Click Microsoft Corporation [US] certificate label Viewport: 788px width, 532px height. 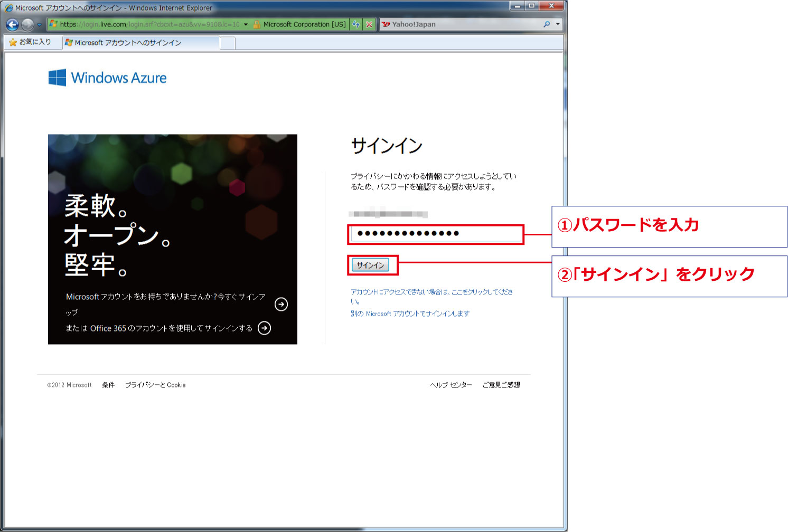click(x=304, y=24)
